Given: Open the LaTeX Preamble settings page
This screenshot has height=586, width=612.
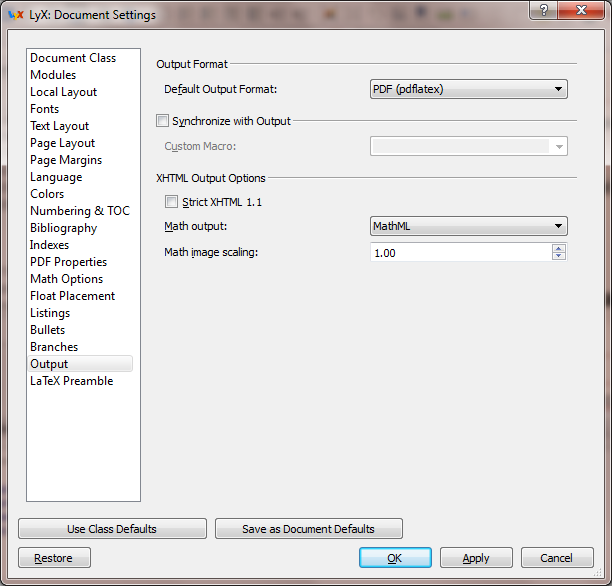Looking at the screenshot, I should tap(72, 381).
